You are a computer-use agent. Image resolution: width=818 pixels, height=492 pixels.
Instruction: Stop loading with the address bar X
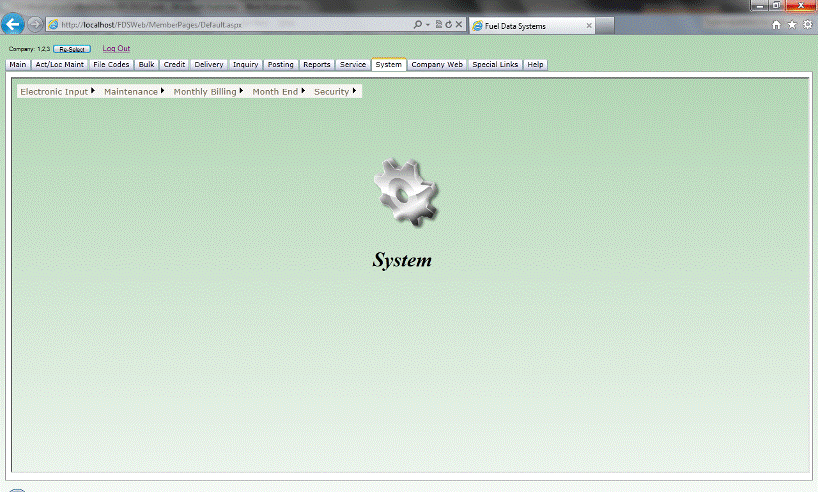point(459,25)
